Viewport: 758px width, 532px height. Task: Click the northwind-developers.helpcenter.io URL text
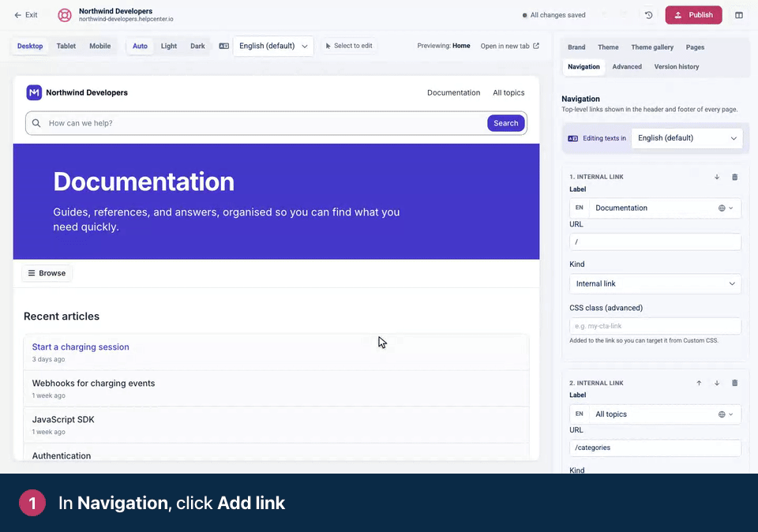(126, 19)
